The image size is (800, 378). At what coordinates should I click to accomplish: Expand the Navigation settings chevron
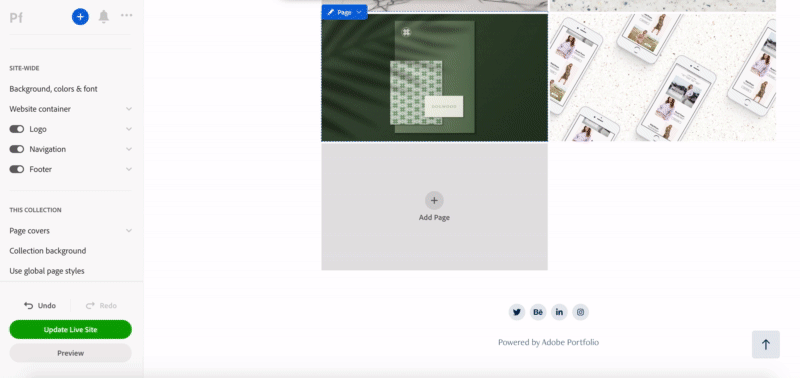point(129,149)
